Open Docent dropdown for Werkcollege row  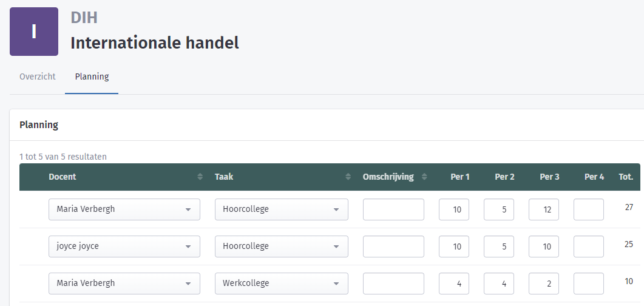tap(124, 284)
